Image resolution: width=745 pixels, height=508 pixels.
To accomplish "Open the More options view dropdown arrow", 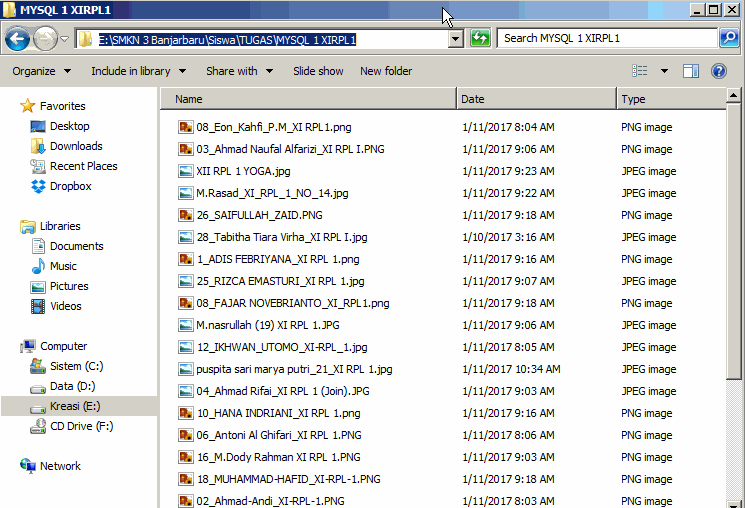I will (x=664, y=71).
